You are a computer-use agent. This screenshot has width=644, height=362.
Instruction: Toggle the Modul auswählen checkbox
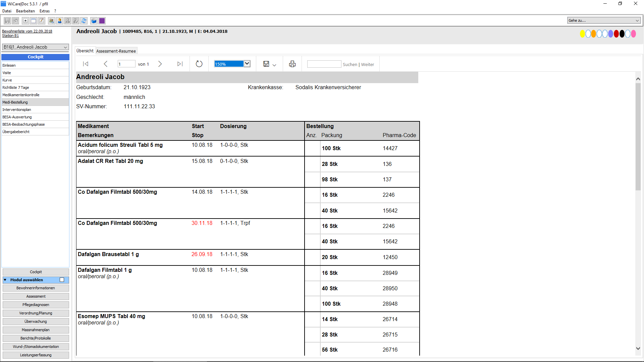click(x=62, y=280)
